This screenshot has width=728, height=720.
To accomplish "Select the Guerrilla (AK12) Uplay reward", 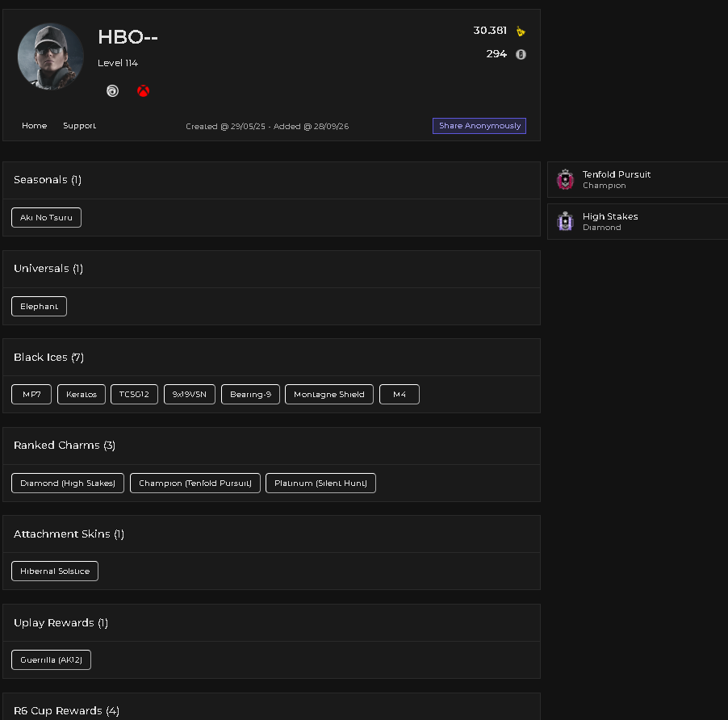I will tap(51, 660).
